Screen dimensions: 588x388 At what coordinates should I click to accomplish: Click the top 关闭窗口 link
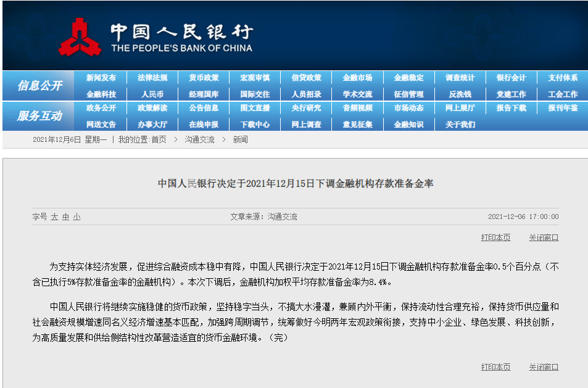click(543, 237)
